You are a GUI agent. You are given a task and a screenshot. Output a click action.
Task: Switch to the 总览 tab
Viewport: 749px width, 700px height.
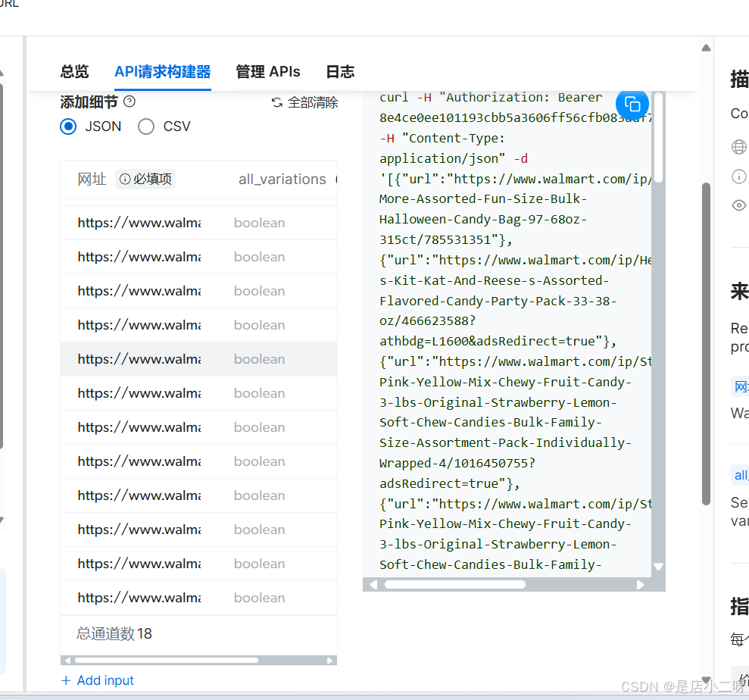tap(74, 72)
